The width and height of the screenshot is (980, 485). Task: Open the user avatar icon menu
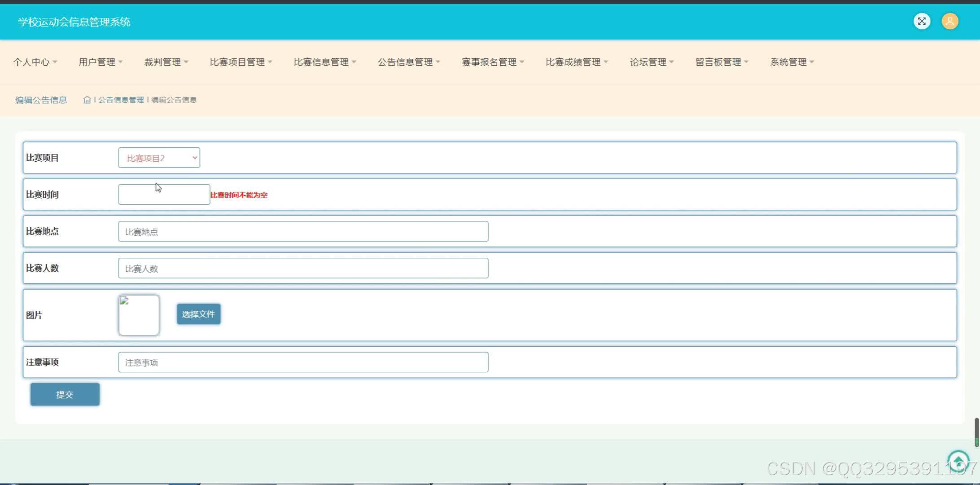click(950, 21)
